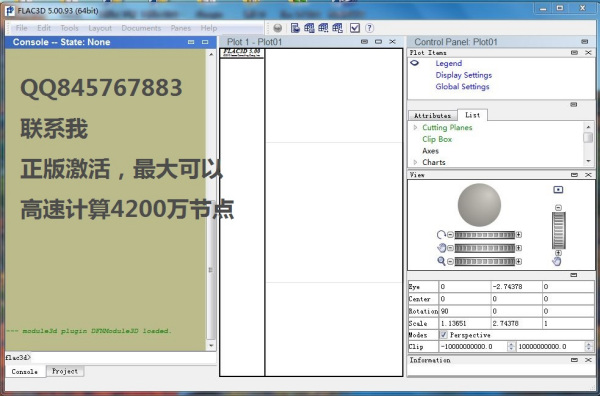Click the hand icon below the vertical wheel
The width and height of the screenshot is (600, 396).
pos(557,262)
